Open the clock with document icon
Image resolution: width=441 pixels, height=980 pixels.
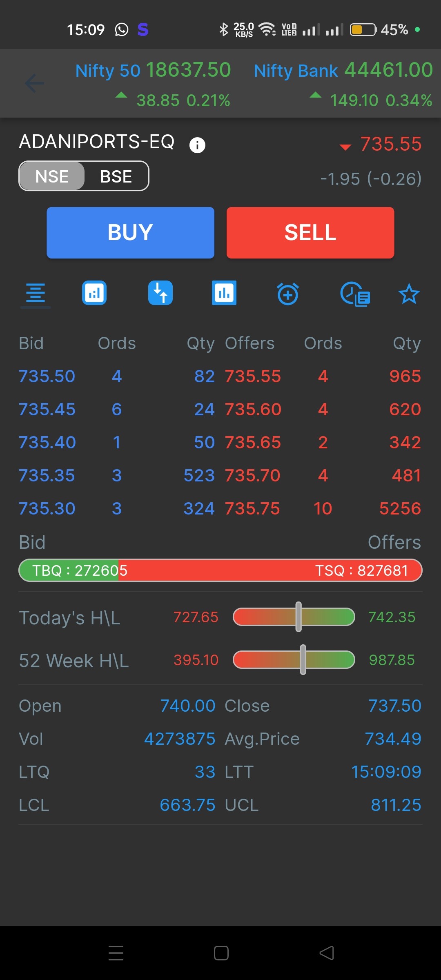point(355,294)
